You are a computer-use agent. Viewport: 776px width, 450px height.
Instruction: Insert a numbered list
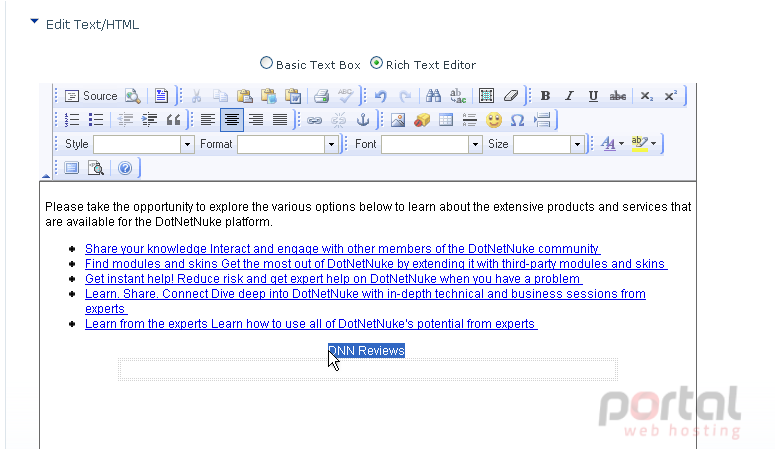point(72,120)
